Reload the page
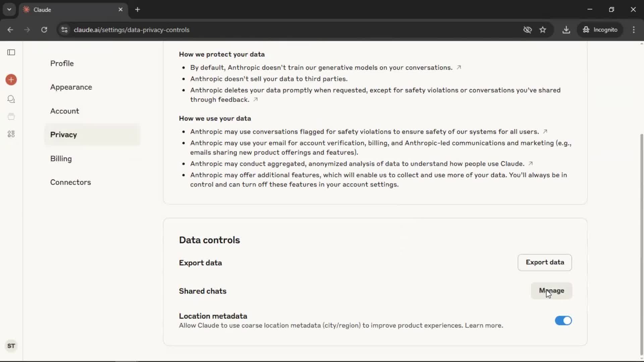644x362 pixels. [44, 30]
